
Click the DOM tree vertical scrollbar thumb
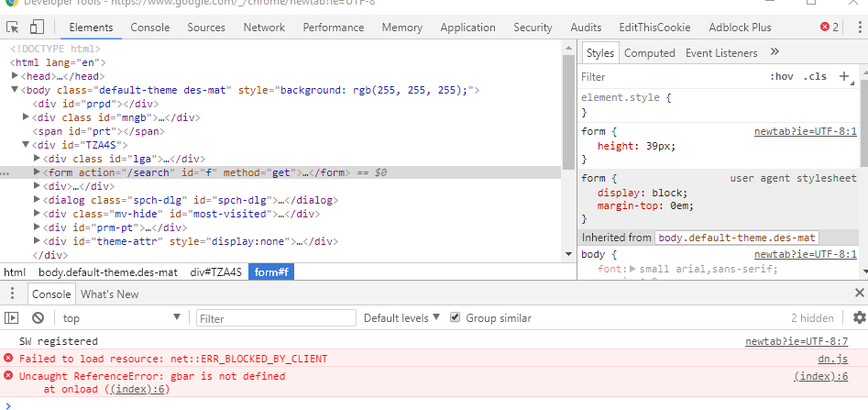568,111
